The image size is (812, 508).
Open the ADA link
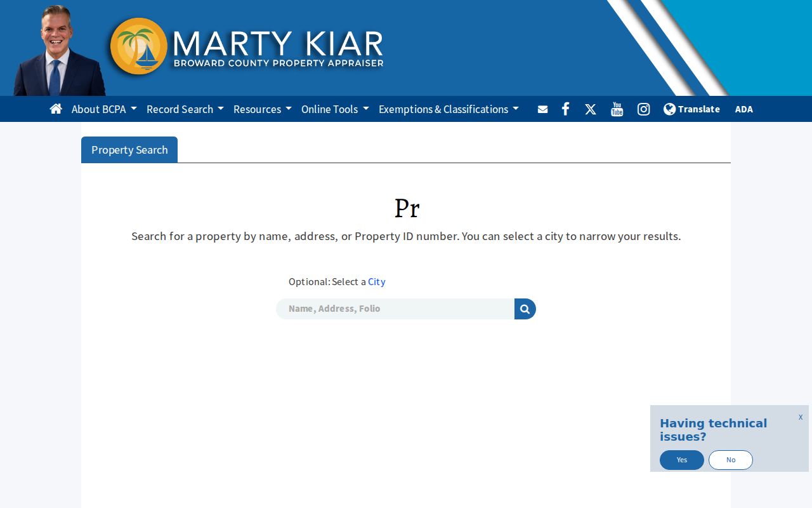click(x=744, y=109)
